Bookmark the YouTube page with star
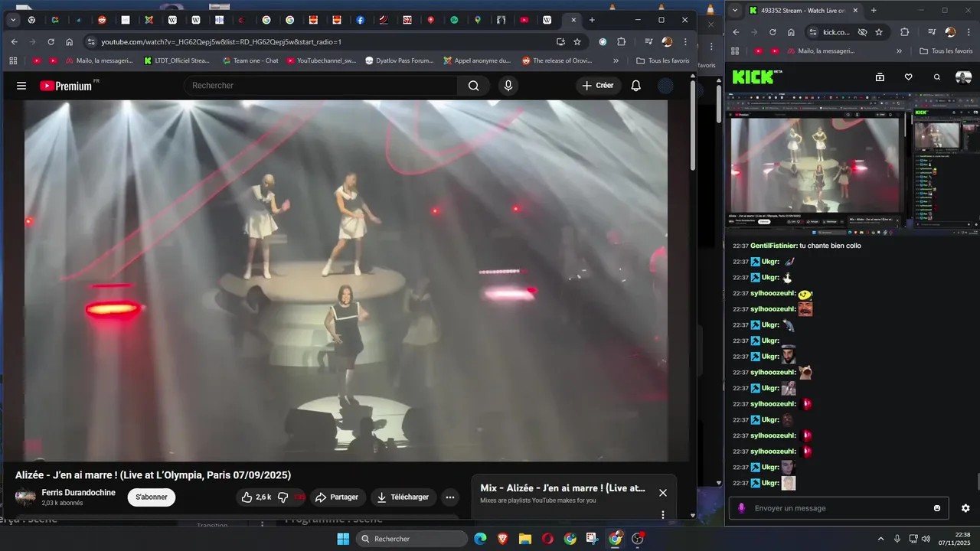 [x=577, y=42]
